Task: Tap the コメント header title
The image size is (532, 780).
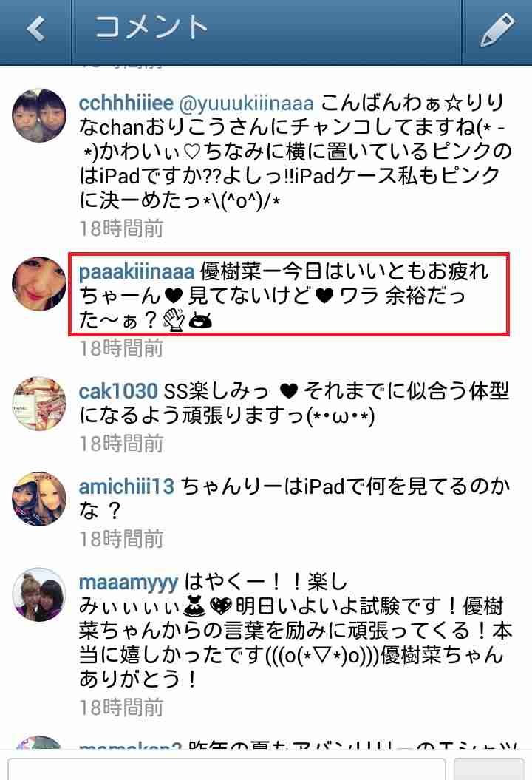Action: [x=151, y=27]
